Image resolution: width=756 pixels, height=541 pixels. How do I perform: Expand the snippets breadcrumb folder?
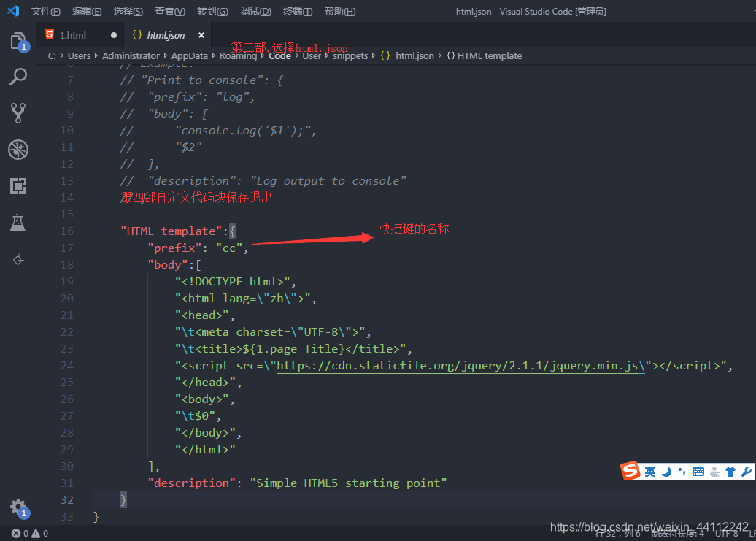pos(350,56)
